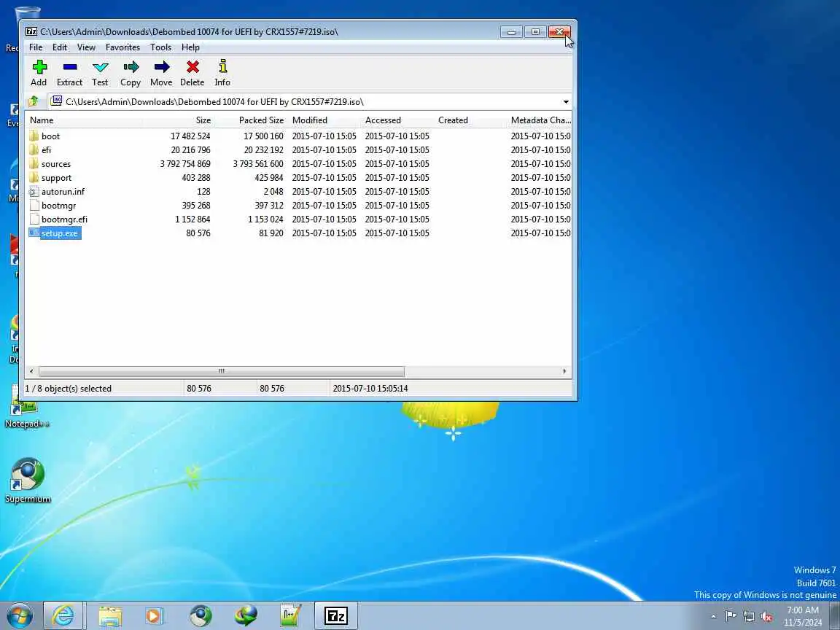Go up one folder level arrow
The image size is (840, 630).
34,101
